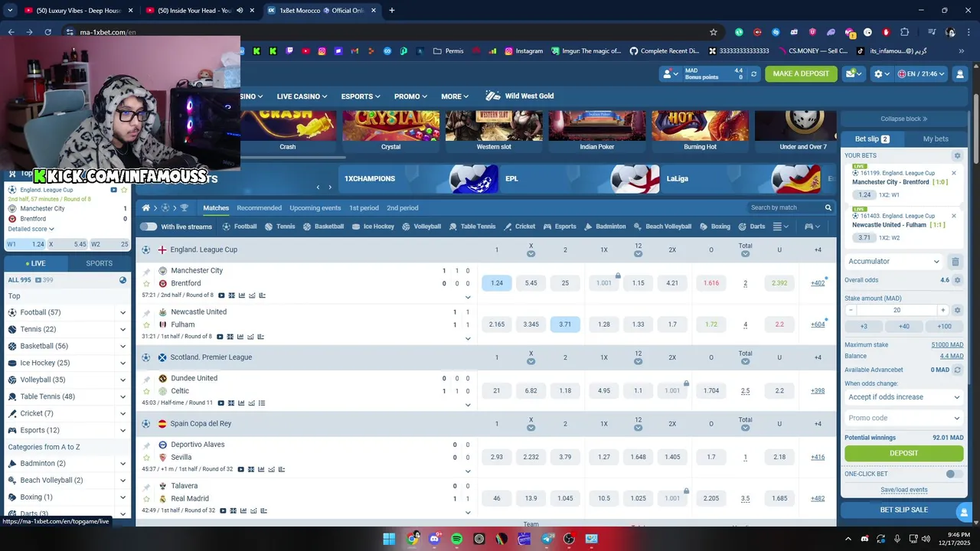Pin the Newcastle United vs Fulham match
Screen dimensions: 980x551
coord(147,312)
